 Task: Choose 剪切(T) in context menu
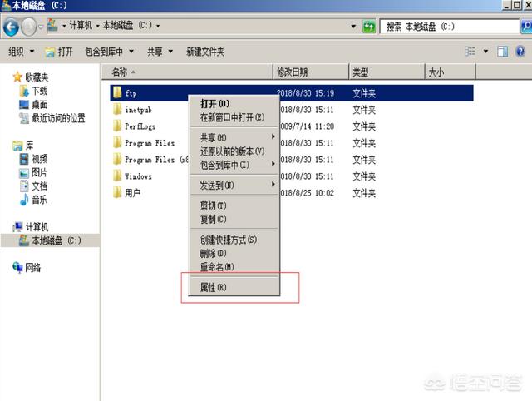pos(234,205)
